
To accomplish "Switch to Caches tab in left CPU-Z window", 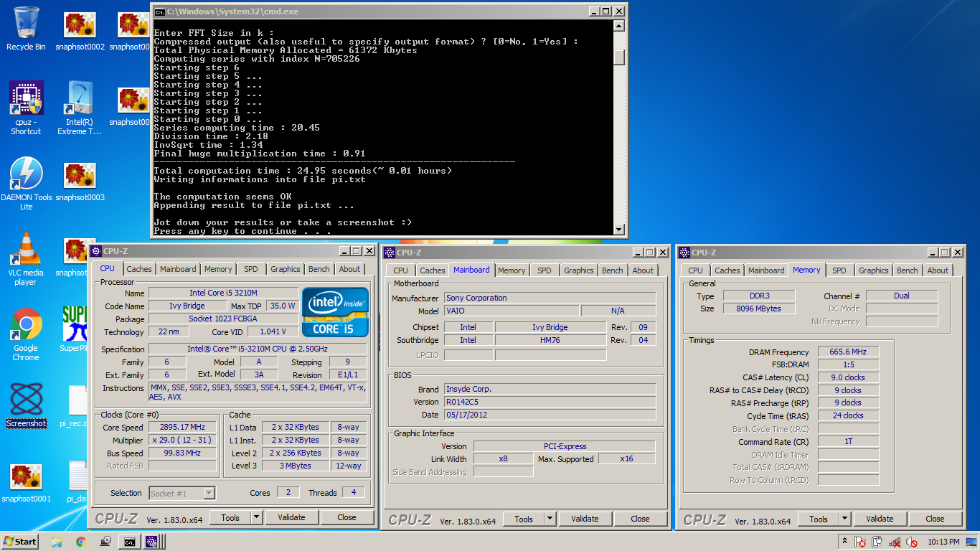I will pyautogui.click(x=139, y=269).
